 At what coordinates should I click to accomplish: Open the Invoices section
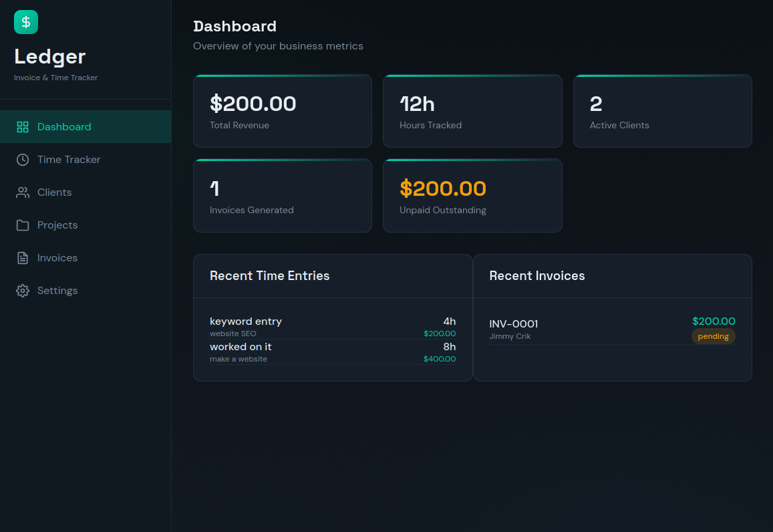point(86,258)
